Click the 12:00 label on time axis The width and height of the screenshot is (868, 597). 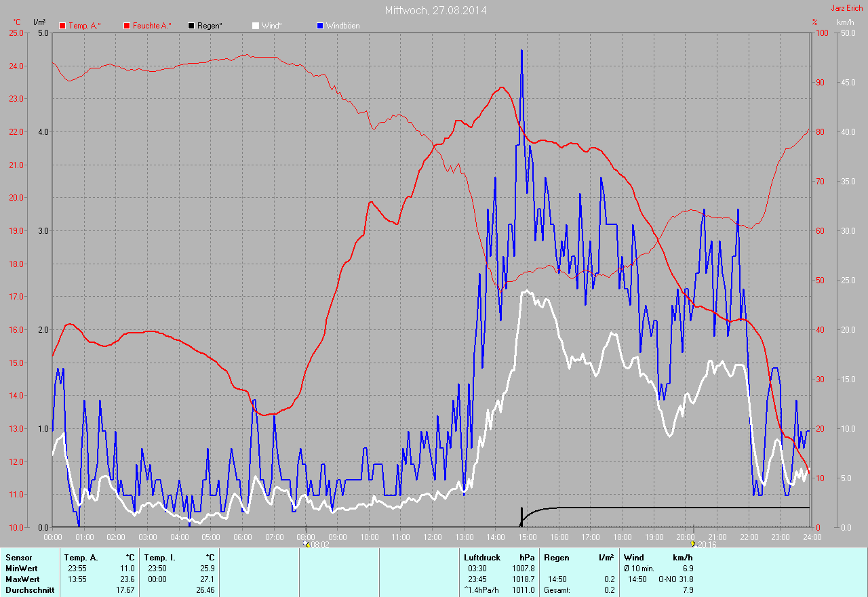(432, 537)
